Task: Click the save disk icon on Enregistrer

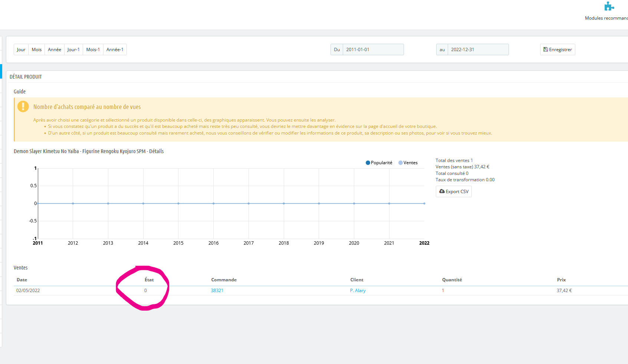Action: [546, 49]
